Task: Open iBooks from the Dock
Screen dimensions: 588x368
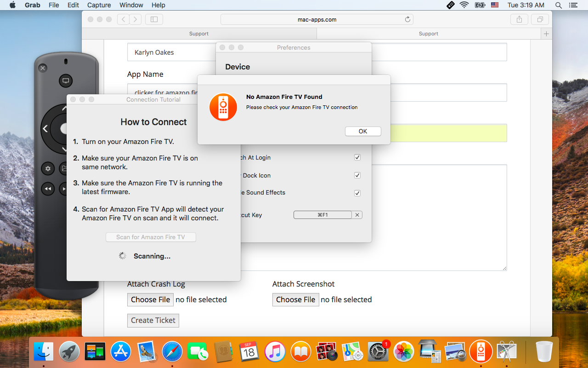Action: (x=301, y=352)
